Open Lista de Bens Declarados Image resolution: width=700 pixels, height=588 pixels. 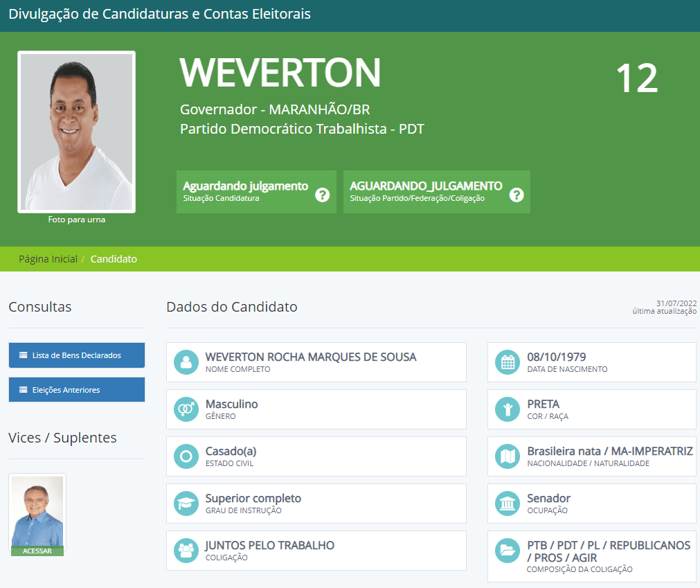[x=76, y=355]
